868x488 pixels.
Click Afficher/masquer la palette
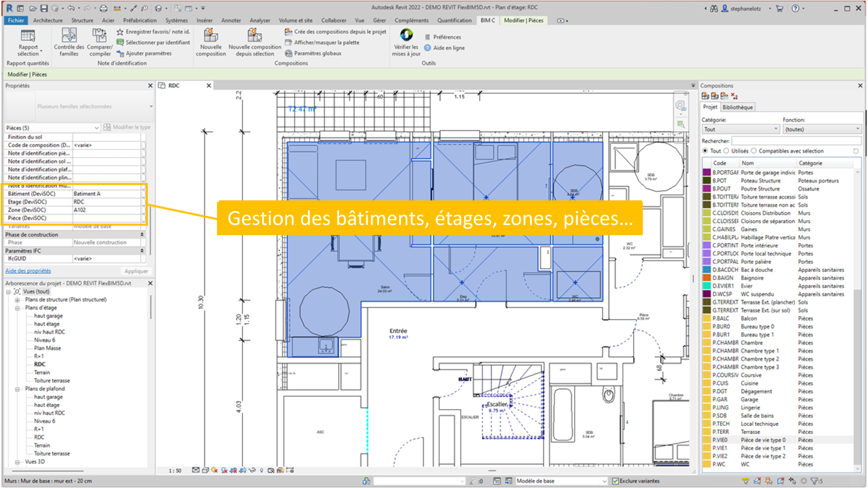tap(322, 42)
